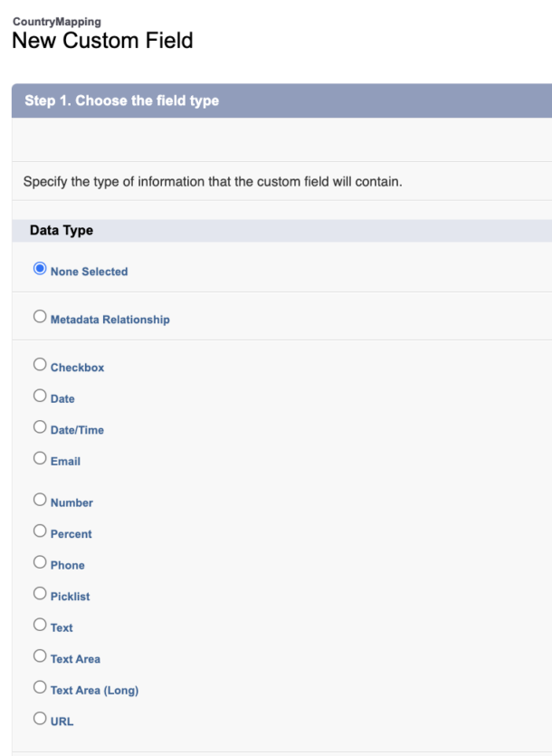552x756 pixels.
Task: Click the 'Text Area (Long)' label text
Action: [x=94, y=690]
